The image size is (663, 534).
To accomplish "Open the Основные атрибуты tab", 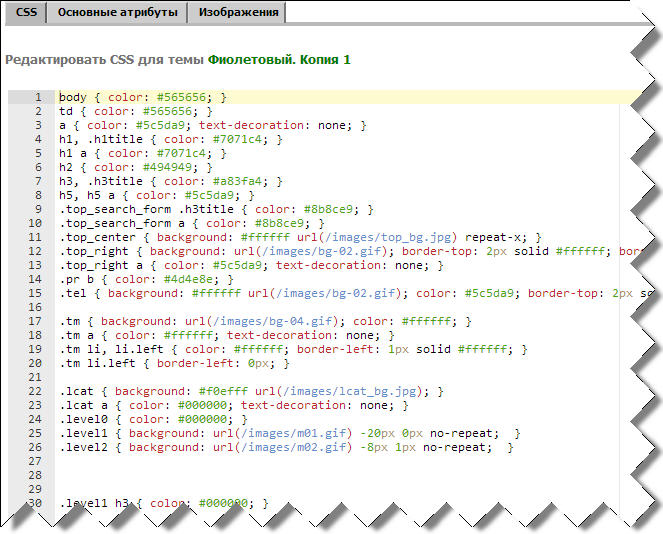I will (x=117, y=12).
